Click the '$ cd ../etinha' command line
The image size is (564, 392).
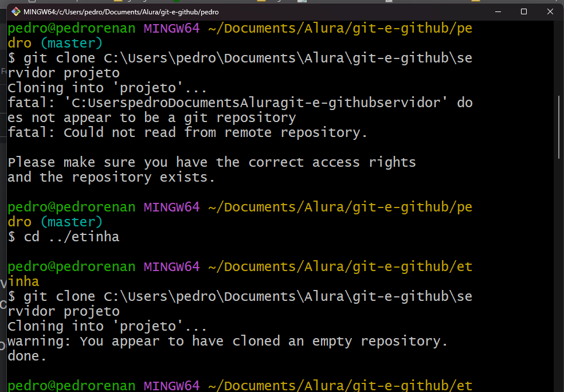coord(64,237)
